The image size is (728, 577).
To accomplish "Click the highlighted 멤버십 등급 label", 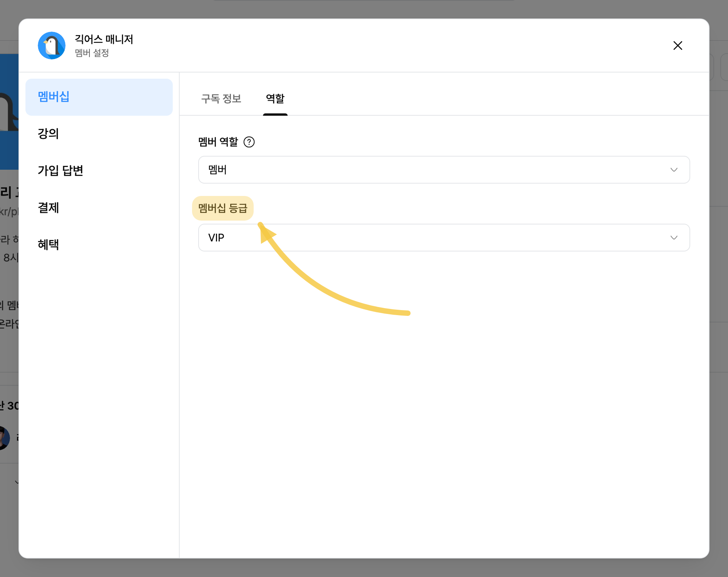I will [x=223, y=208].
